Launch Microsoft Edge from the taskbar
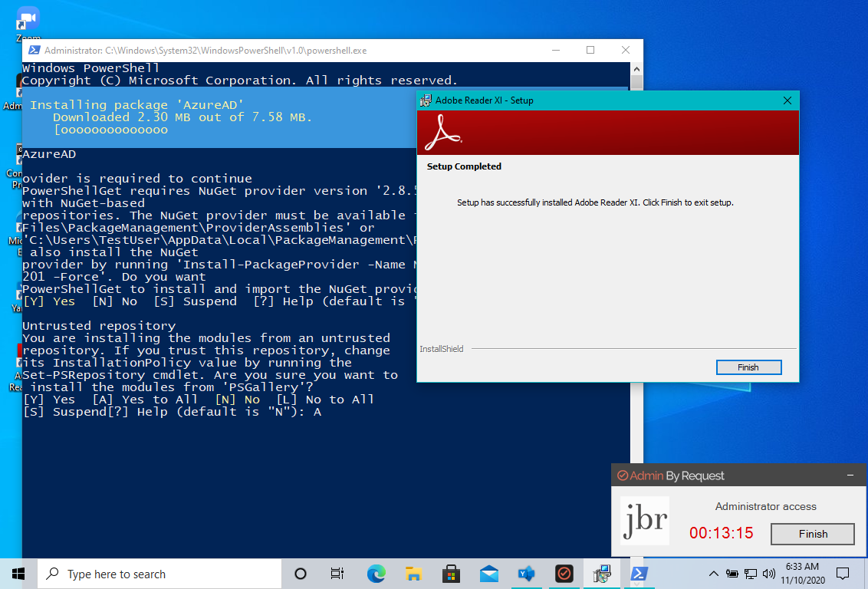Viewport: 868px width, 589px height. point(376,574)
